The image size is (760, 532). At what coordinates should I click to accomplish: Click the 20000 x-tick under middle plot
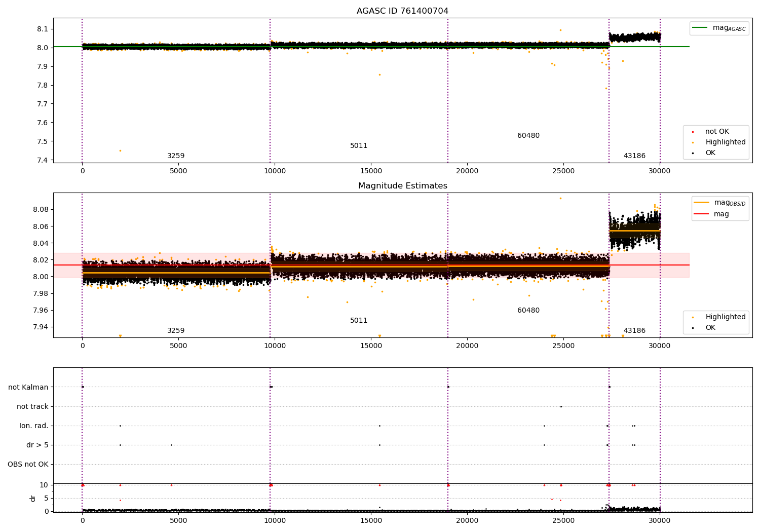467,346
